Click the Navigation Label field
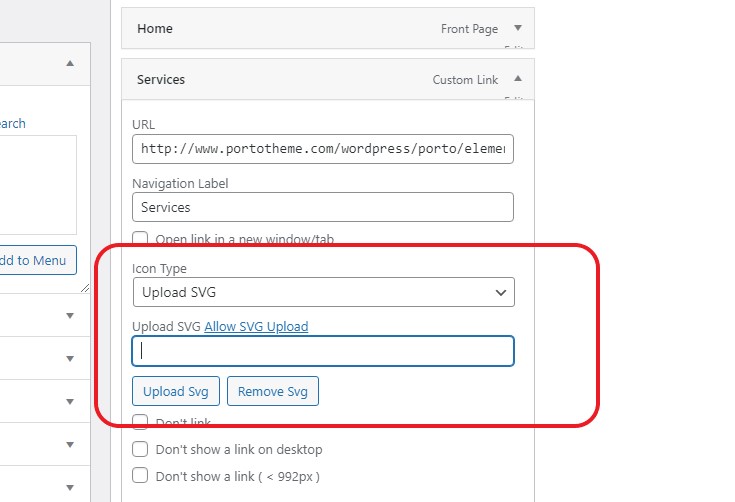The width and height of the screenshot is (735, 502). coord(323,207)
